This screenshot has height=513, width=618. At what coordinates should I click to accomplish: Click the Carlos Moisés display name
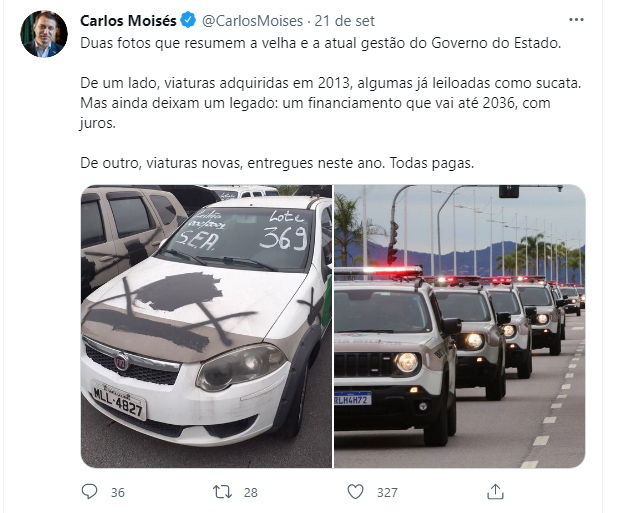pos(128,20)
